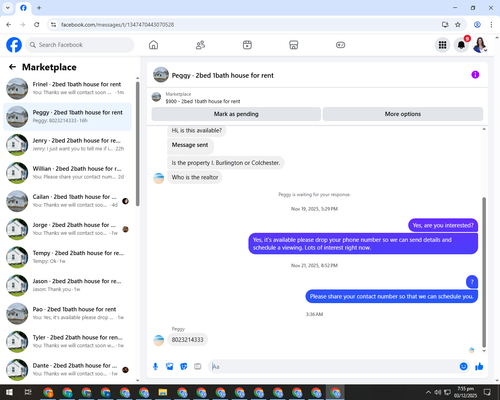Click the chat messages scrollbar
The width and height of the screenshot is (500, 400).
click(x=484, y=272)
